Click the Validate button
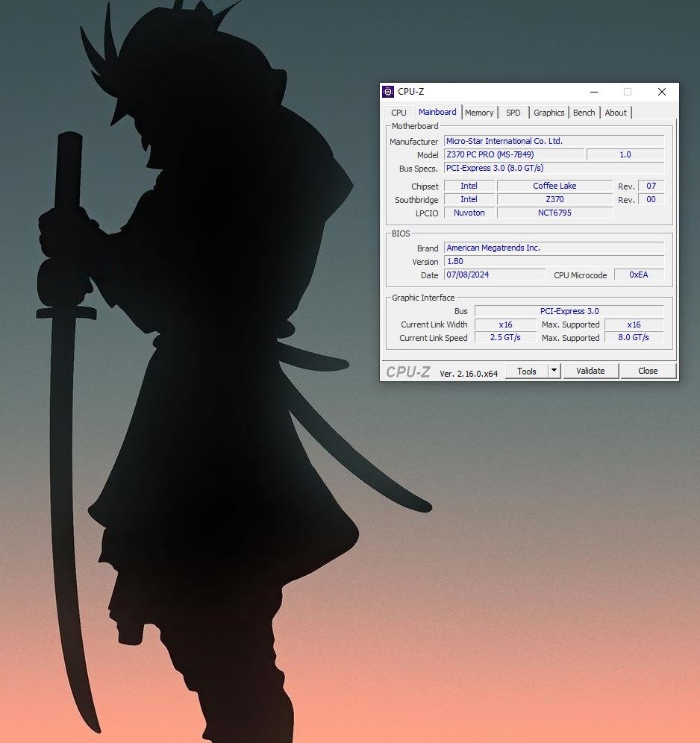 click(590, 371)
